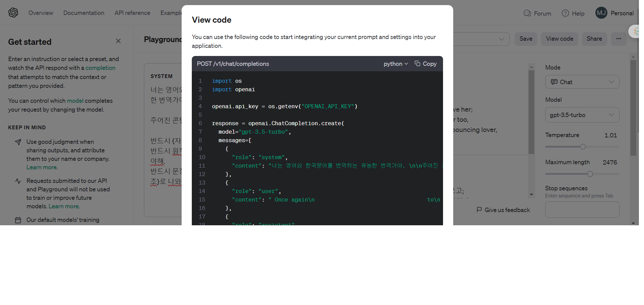The width and height of the screenshot is (644, 305).
Task: Close the Get started panel
Action: [x=118, y=41]
